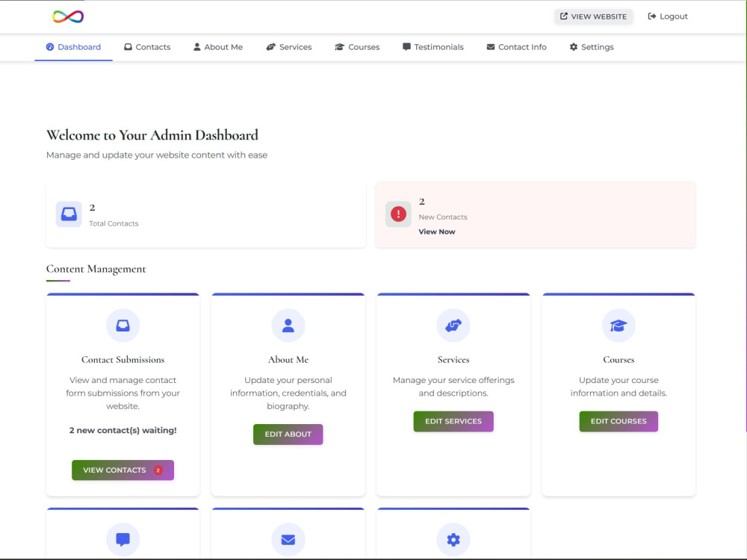The width and height of the screenshot is (747, 560).
Task: Click 'Manage your service offerings' description
Action: [x=453, y=387]
